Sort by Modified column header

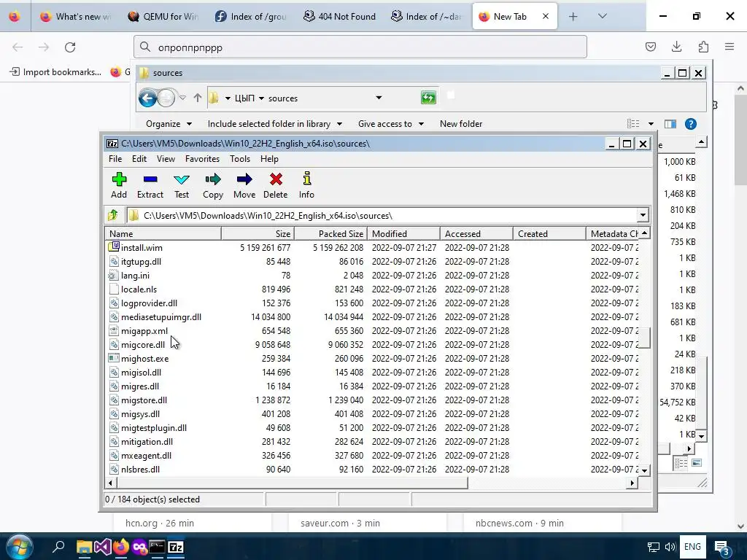(x=403, y=233)
